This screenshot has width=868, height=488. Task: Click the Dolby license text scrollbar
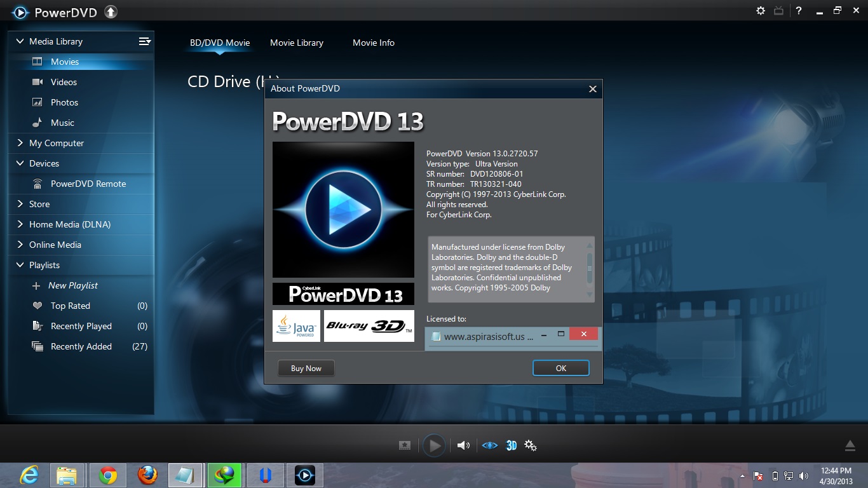coord(590,269)
